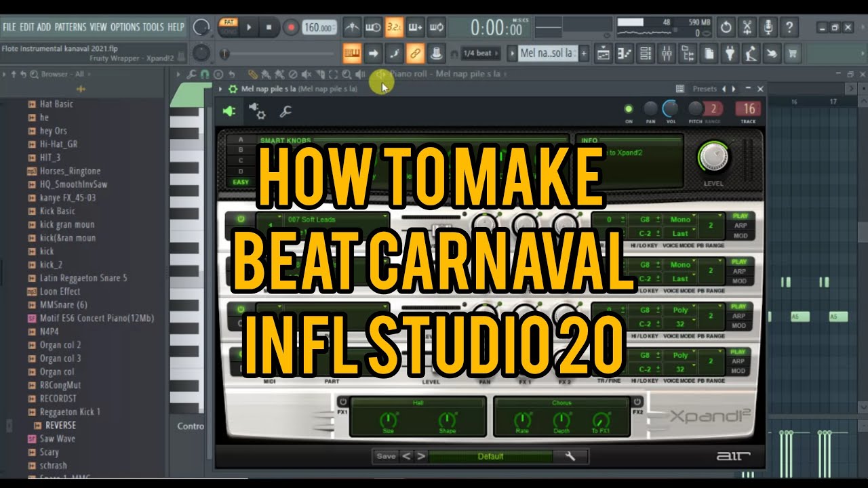Click the channel VOL knob
The image size is (868, 488).
click(x=670, y=108)
